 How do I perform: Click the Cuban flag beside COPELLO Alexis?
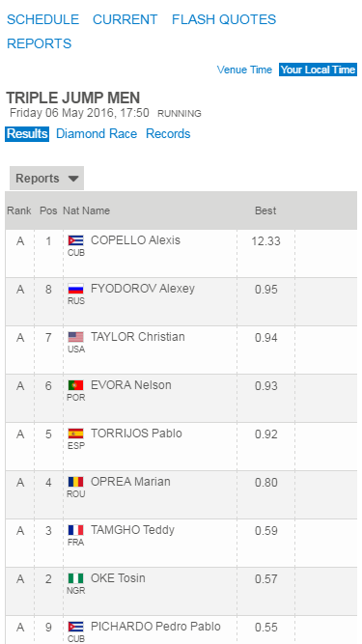(x=76, y=240)
